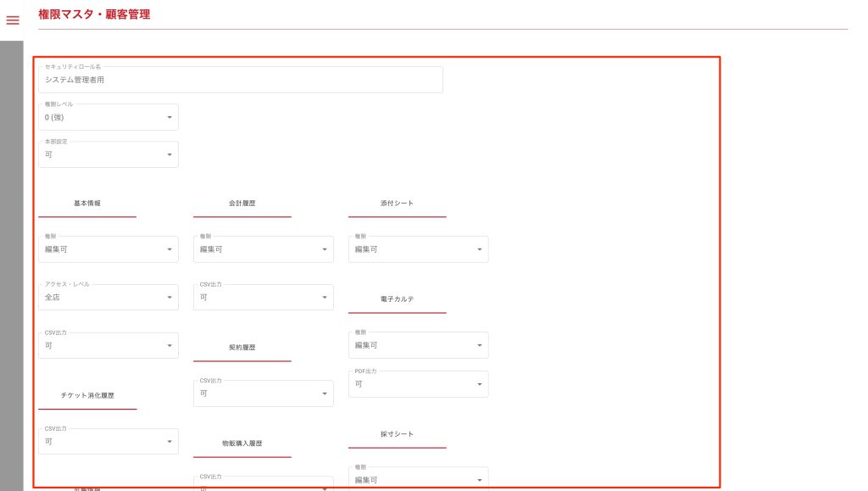Screen dimensions: 868x491
Task: Open the 権限 dropdown under 添付シート
Action: (x=418, y=249)
